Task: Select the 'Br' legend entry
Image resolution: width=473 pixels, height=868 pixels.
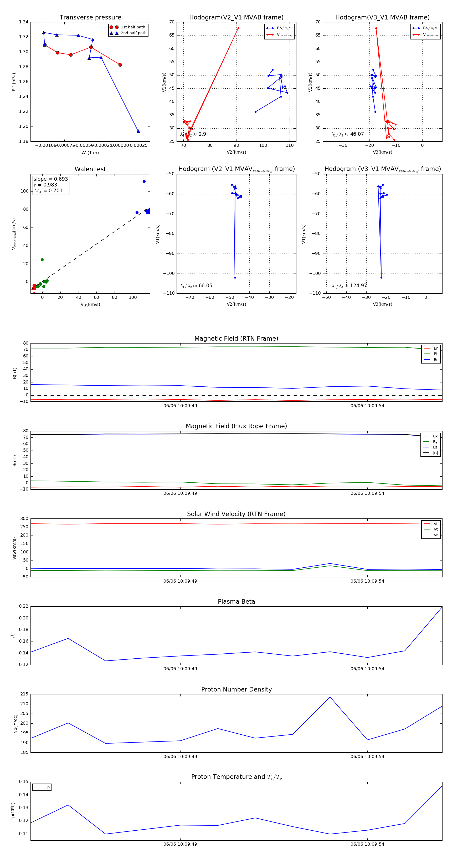Action: (431, 349)
